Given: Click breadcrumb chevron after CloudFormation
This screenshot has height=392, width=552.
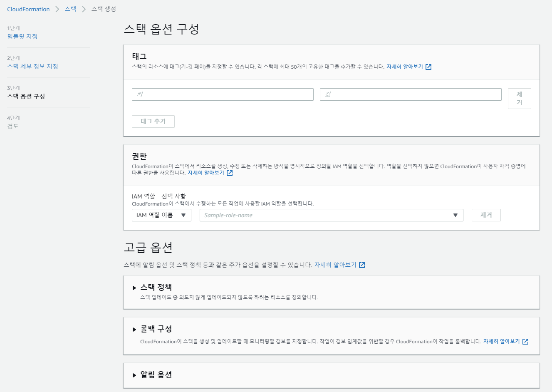Looking at the screenshot, I should click(57, 9).
